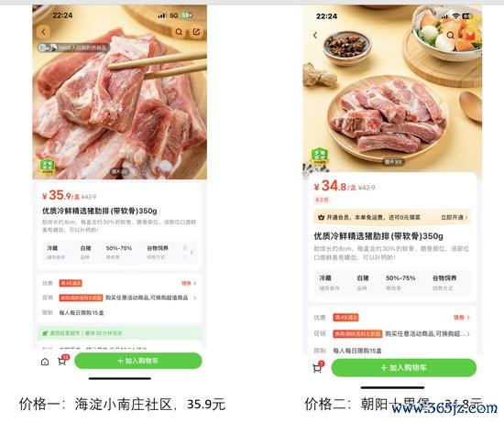Tap green delivery info banner on left
This screenshot has width=504, height=422.
(x=119, y=333)
